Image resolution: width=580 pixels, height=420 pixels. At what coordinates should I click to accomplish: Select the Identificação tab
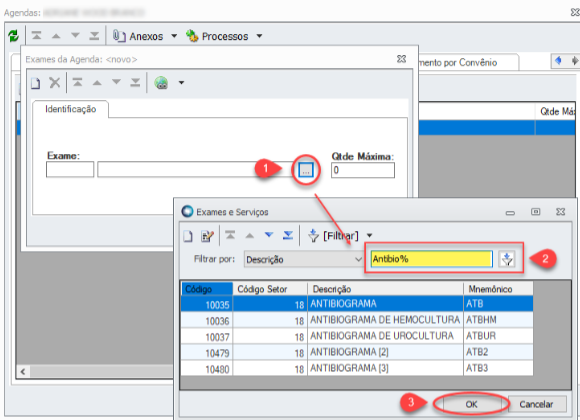click(x=71, y=109)
